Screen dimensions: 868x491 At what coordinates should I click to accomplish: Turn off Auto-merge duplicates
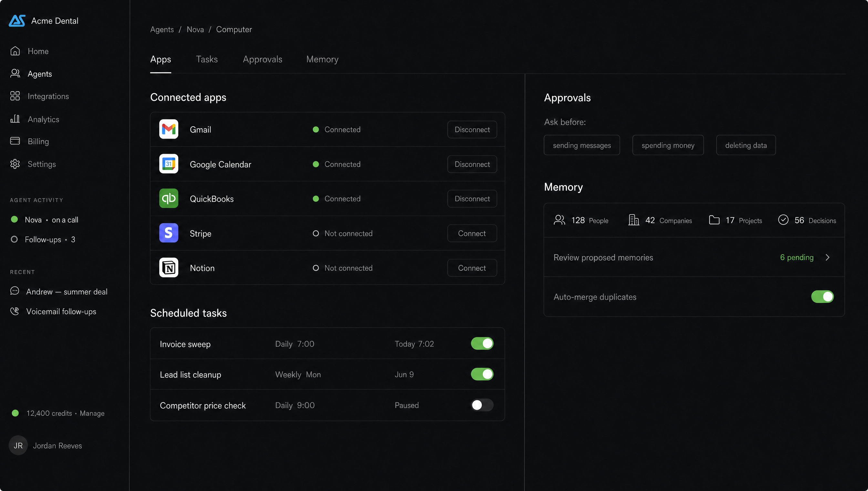(x=822, y=297)
